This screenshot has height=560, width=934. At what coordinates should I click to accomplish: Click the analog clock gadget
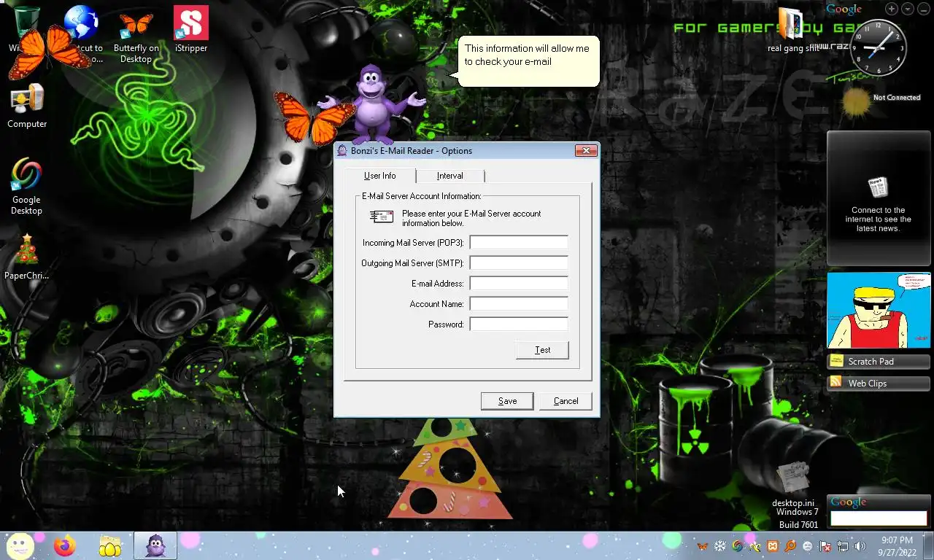(879, 48)
